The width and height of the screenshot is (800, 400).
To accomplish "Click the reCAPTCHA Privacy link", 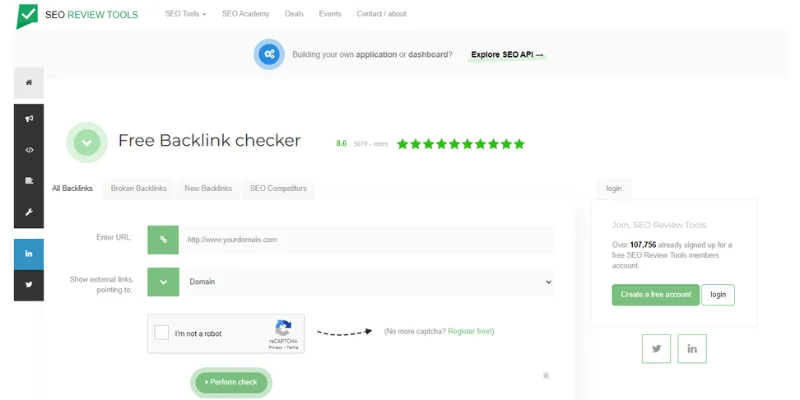I will click(x=276, y=347).
